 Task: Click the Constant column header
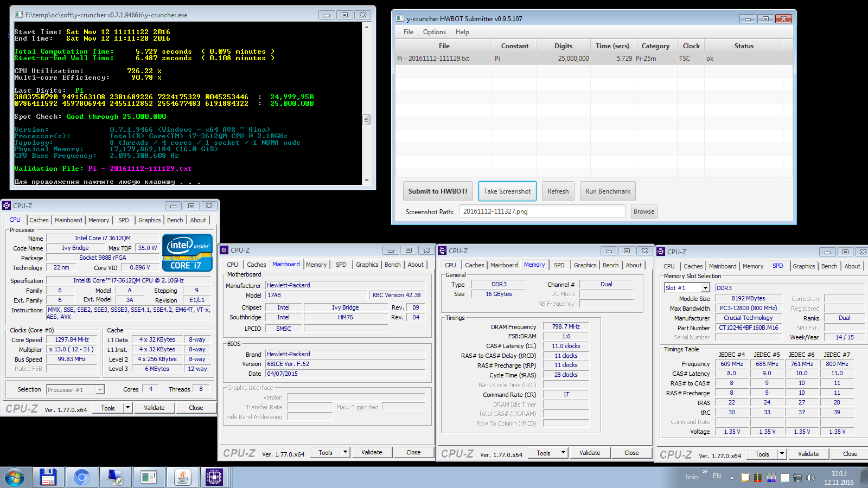(x=515, y=46)
